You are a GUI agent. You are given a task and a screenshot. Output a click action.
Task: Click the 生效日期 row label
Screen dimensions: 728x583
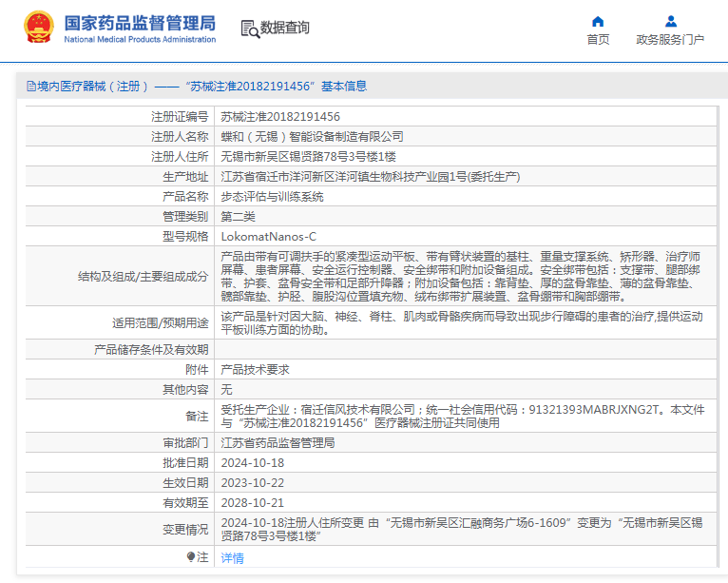pos(185,482)
